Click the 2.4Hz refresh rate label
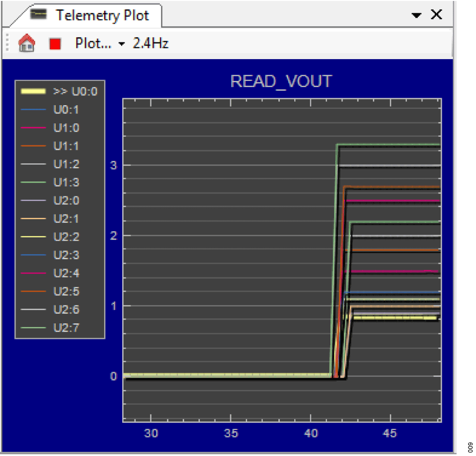 coord(151,44)
